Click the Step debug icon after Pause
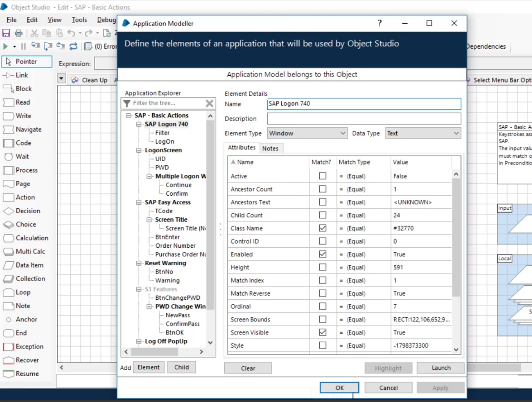Viewport: 532px width, 402px height. click(35, 46)
